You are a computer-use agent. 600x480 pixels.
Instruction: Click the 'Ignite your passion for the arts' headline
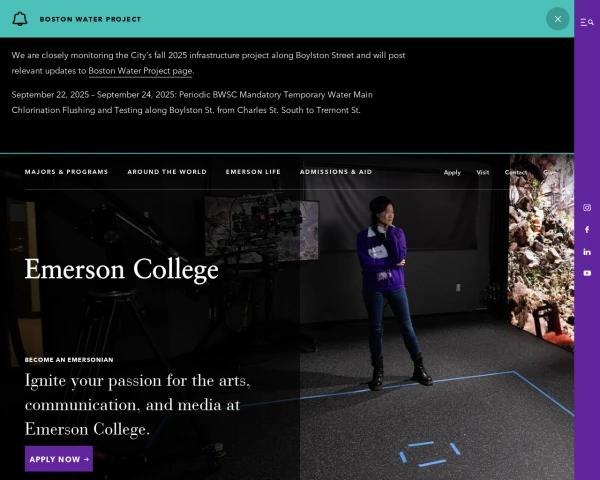[x=137, y=405]
